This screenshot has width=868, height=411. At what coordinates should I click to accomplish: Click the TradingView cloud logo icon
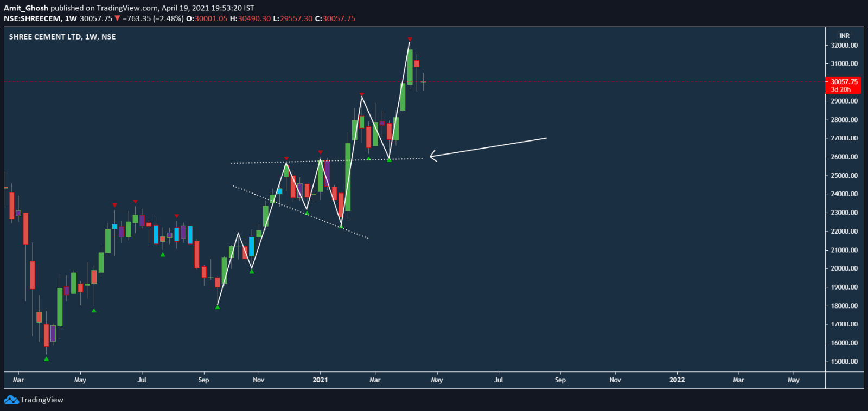[x=11, y=400]
